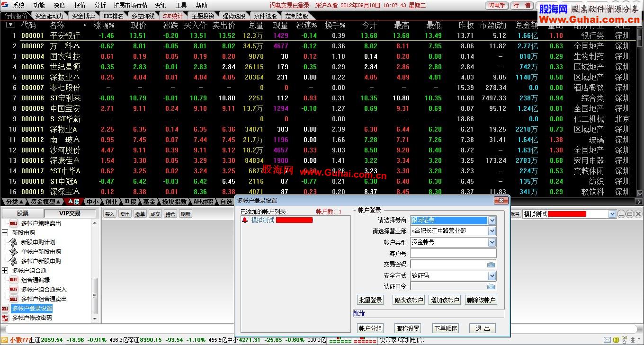Open the 工具 menu
The width and height of the screenshot is (644, 345).
point(181,5)
